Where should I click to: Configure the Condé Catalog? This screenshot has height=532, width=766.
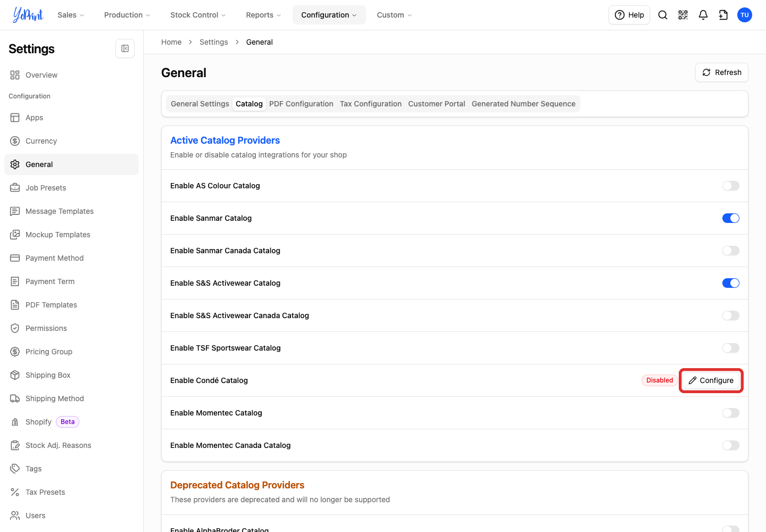coord(711,380)
